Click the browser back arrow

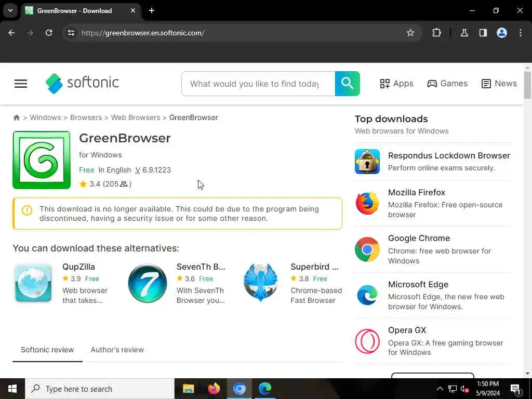click(11, 33)
